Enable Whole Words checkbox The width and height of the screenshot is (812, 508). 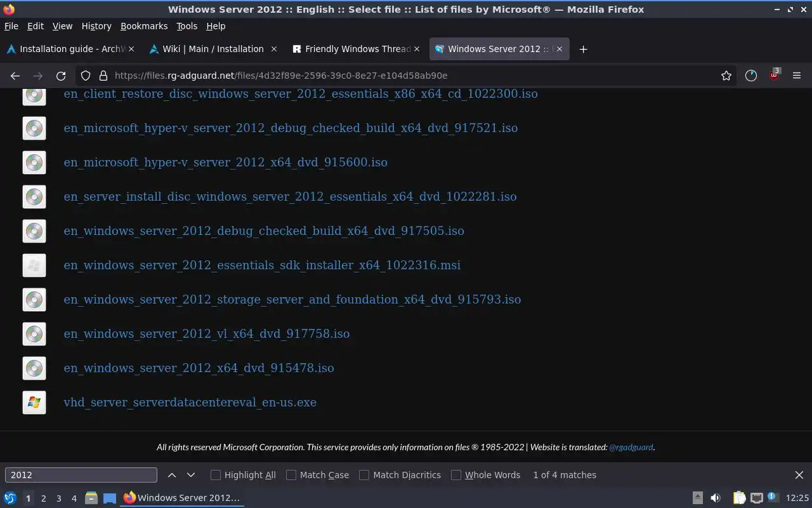(x=456, y=475)
